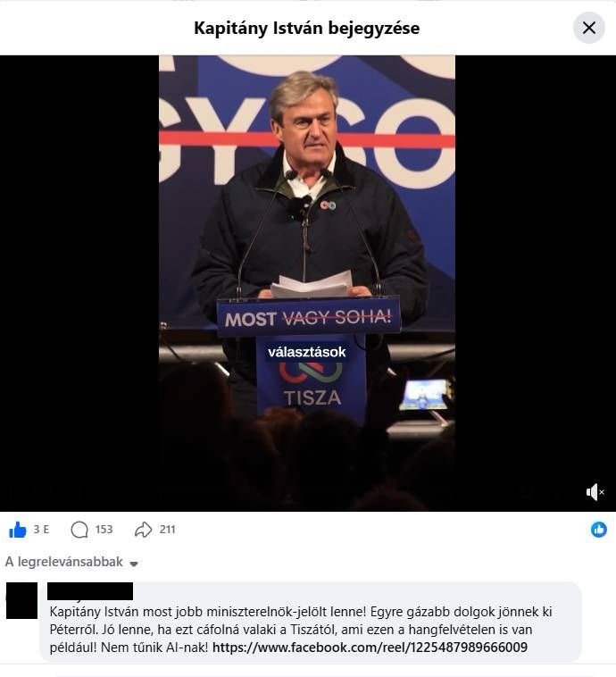Unmute the video with the speaker icon

pyautogui.click(x=595, y=492)
